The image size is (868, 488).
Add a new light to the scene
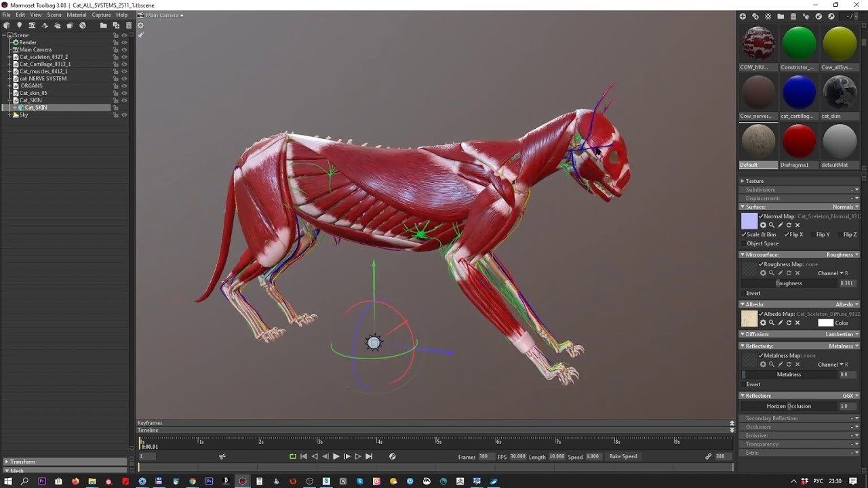(19, 26)
